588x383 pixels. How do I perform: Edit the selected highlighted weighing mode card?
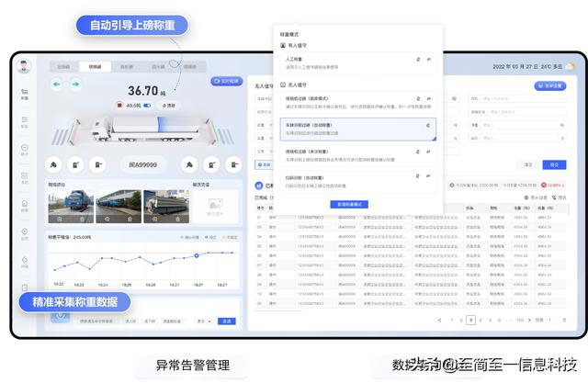pos(428,125)
